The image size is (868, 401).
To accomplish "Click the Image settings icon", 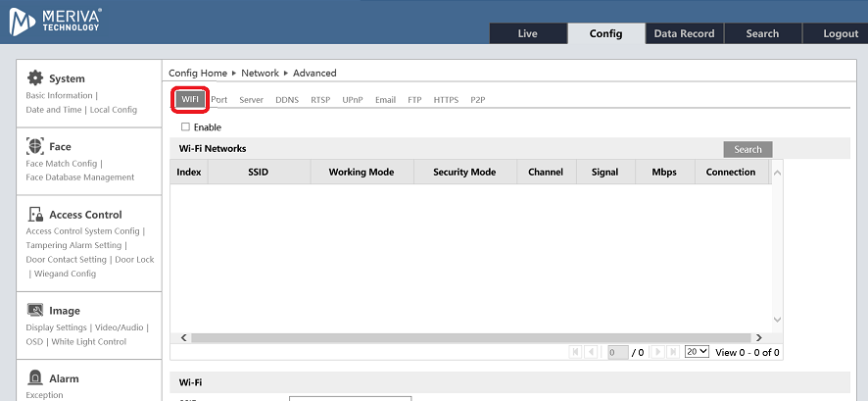I will tap(35, 310).
